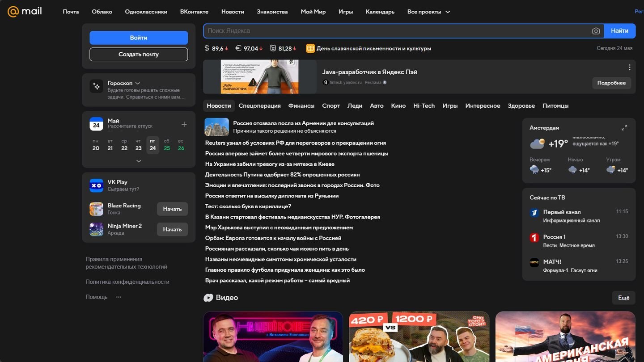Start the Blaze Racing game with Начать

pyautogui.click(x=172, y=209)
